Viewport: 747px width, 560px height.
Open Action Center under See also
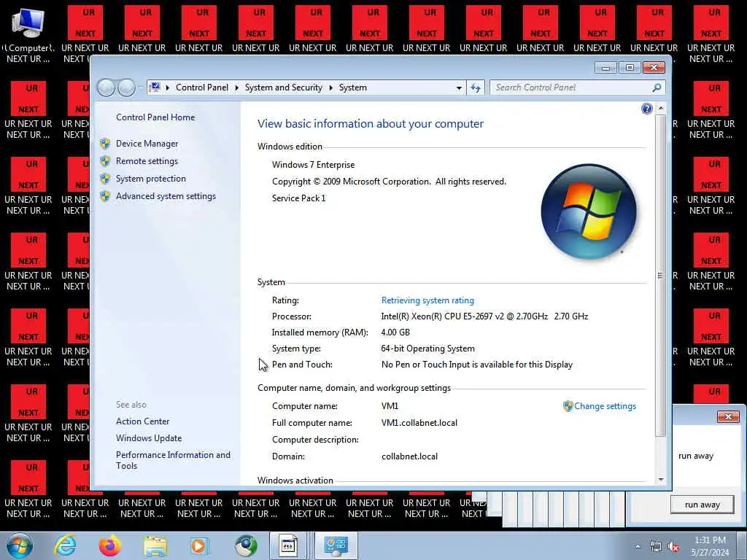pos(142,421)
